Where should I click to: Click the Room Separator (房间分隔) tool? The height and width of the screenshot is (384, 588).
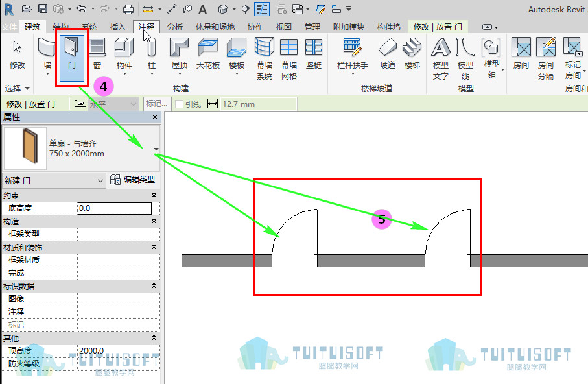(546, 58)
